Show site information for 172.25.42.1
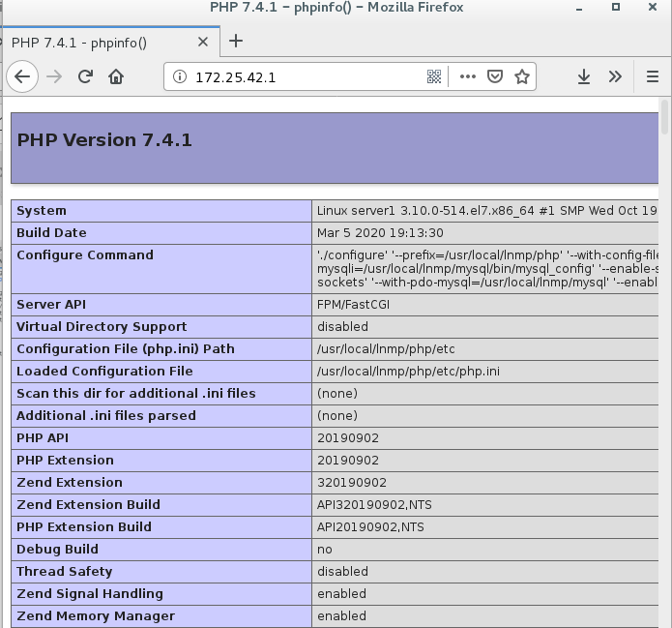Screen dimensions: 672x628 coord(180,76)
